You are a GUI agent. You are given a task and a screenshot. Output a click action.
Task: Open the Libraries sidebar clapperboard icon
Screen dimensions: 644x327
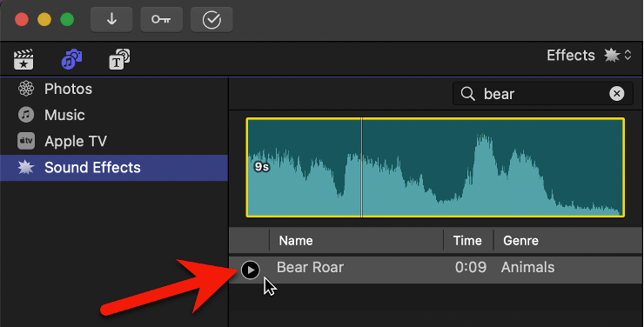pos(23,59)
